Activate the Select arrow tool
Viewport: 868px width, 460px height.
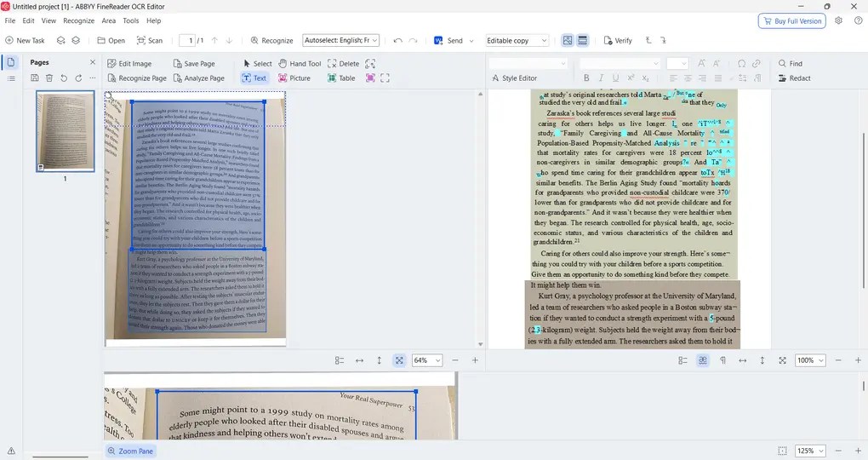coord(257,64)
